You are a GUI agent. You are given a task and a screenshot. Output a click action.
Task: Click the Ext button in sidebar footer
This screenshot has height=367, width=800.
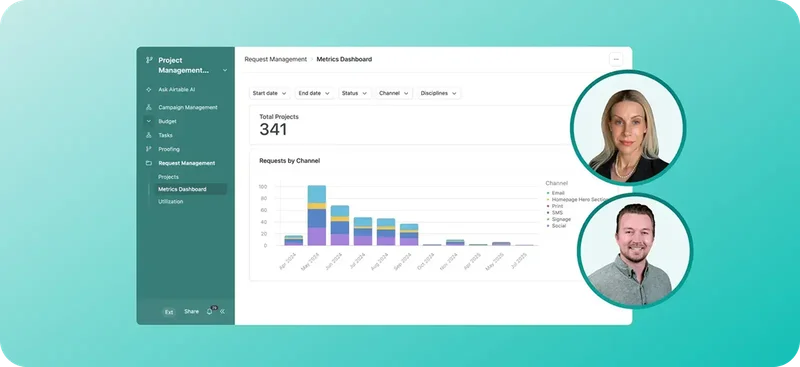coord(169,312)
